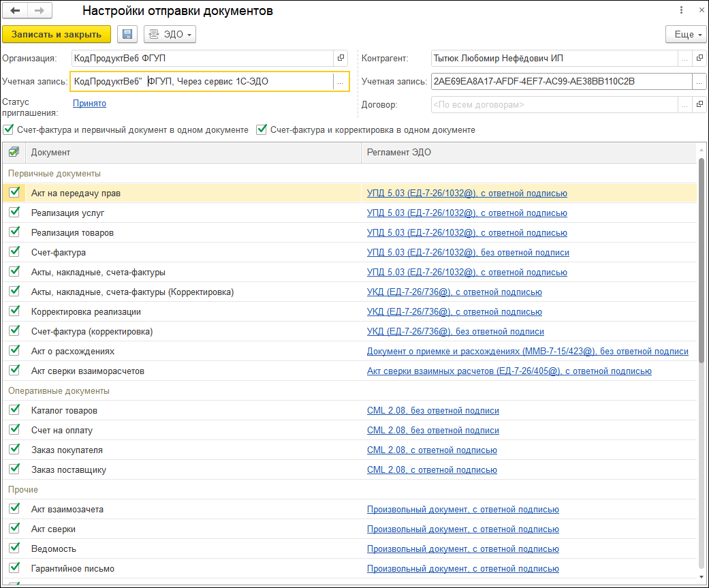The height and width of the screenshot is (588, 709).
Task: Click the back navigation arrow
Action: tap(15, 11)
